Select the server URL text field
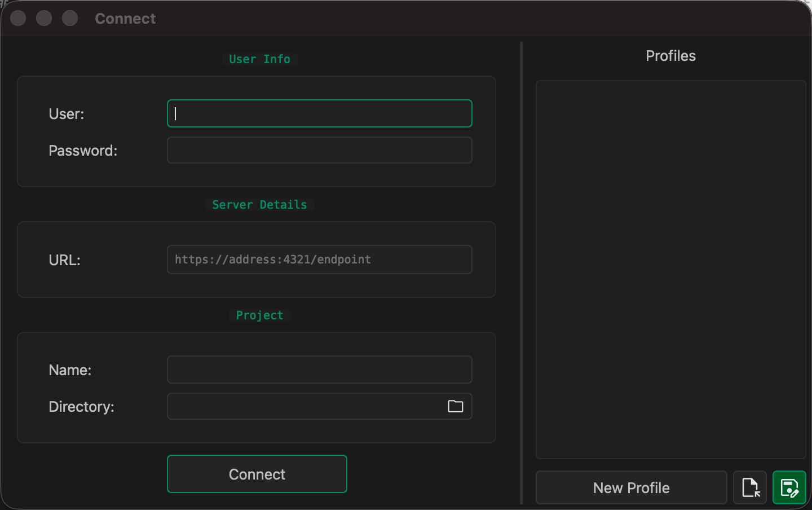Image resolution: width=812 pixels, height=510 pixels. pos(319,260)
